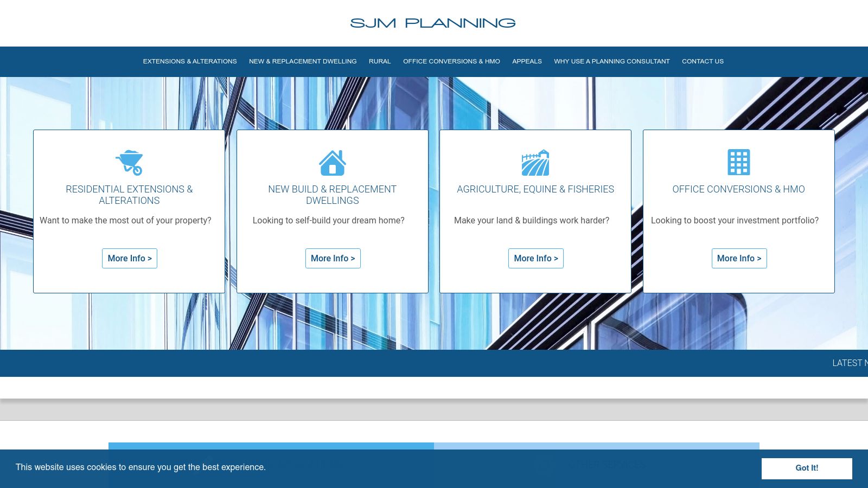Screen dimensions: 868x488
Task: Click More Info under Residential Extensions & Alterations
Action: click(x=129, y=258)
